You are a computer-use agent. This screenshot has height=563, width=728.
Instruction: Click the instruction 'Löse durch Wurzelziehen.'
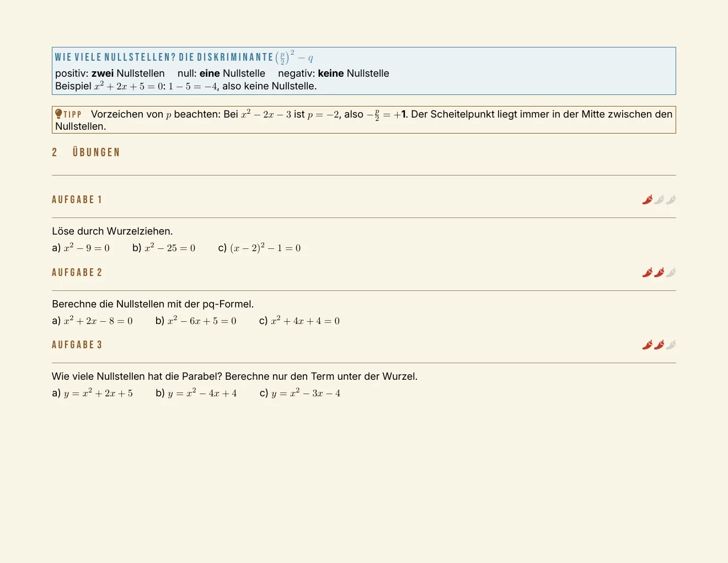pyautogui.click(x=113, y=231)
